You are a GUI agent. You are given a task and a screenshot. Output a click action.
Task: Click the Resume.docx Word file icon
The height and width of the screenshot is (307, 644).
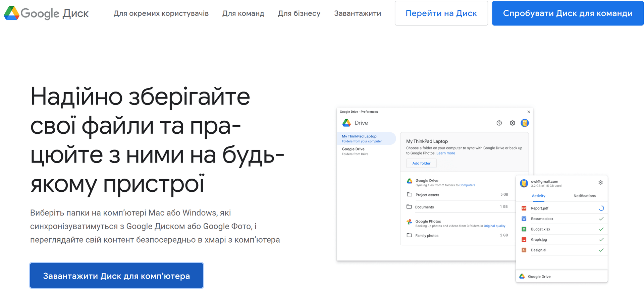(x=524, y=219)
